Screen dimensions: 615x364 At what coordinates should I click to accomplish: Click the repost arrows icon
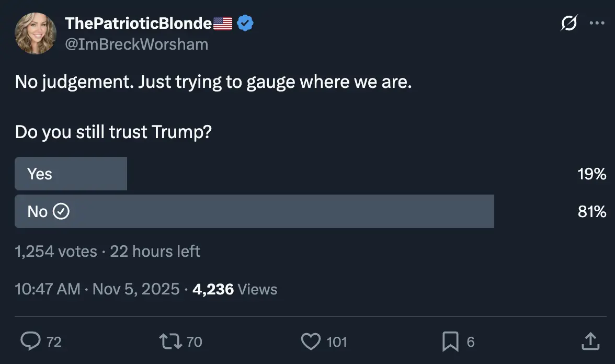tap(170, 342)
